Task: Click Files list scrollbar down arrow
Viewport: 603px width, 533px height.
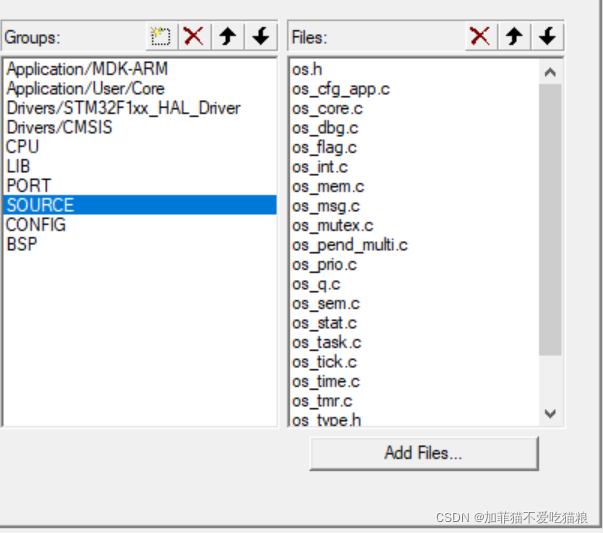Action: click(550, 414)
